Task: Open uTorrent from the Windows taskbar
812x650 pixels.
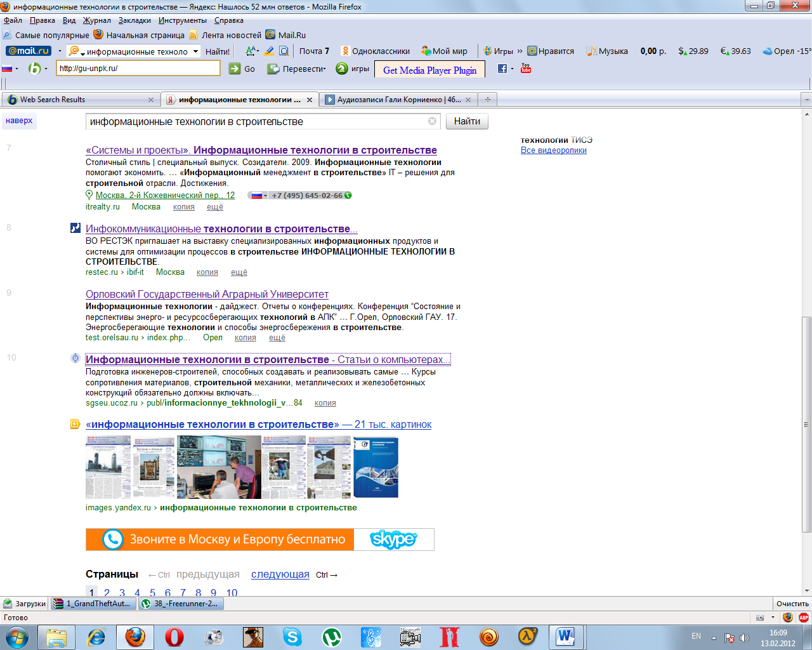Action: click(x=332, y=637)
